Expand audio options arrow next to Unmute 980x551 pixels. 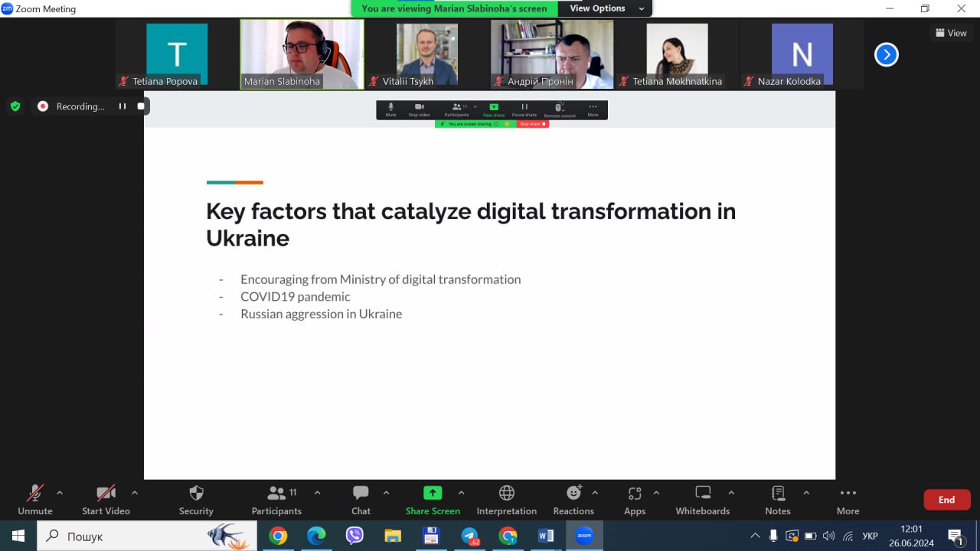pos(60,493)
